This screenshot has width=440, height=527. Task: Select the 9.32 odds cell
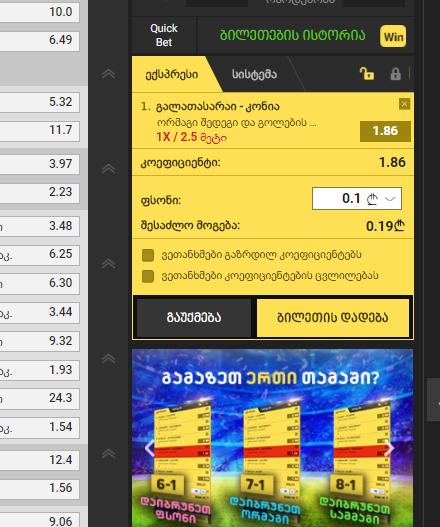click(x=40, y=341)
